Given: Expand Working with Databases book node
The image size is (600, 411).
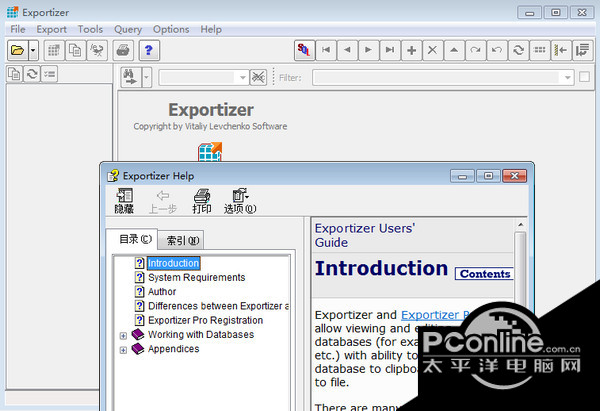Looking at the screenshot, I should click(x=123, y=336).
